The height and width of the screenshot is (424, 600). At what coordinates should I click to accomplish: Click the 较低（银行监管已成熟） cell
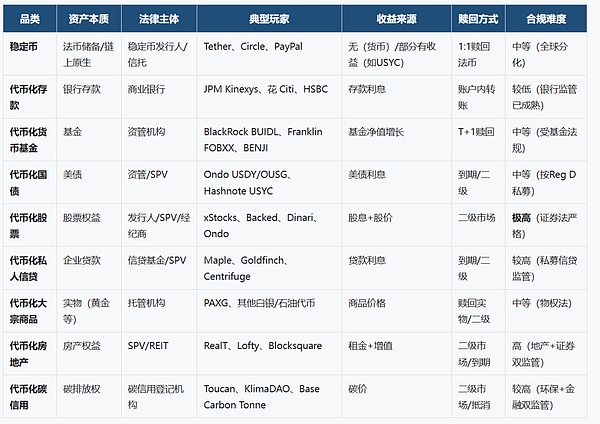point(544,97)
